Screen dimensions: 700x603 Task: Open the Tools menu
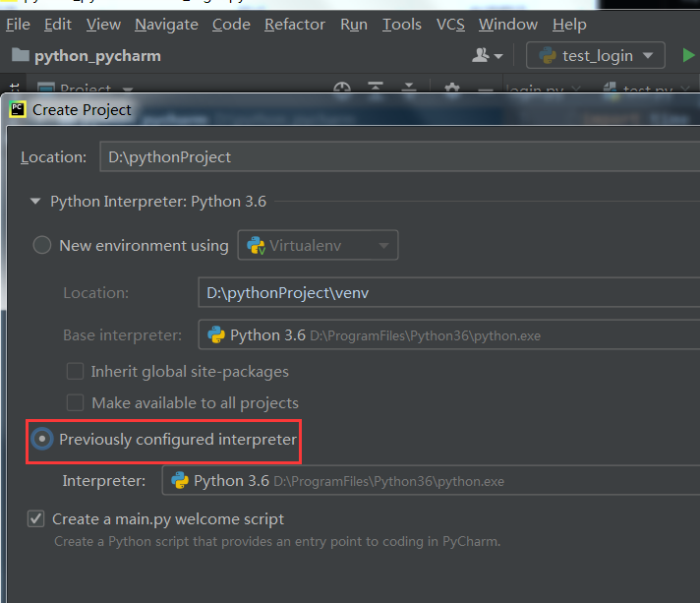click(x=402, y=25)
